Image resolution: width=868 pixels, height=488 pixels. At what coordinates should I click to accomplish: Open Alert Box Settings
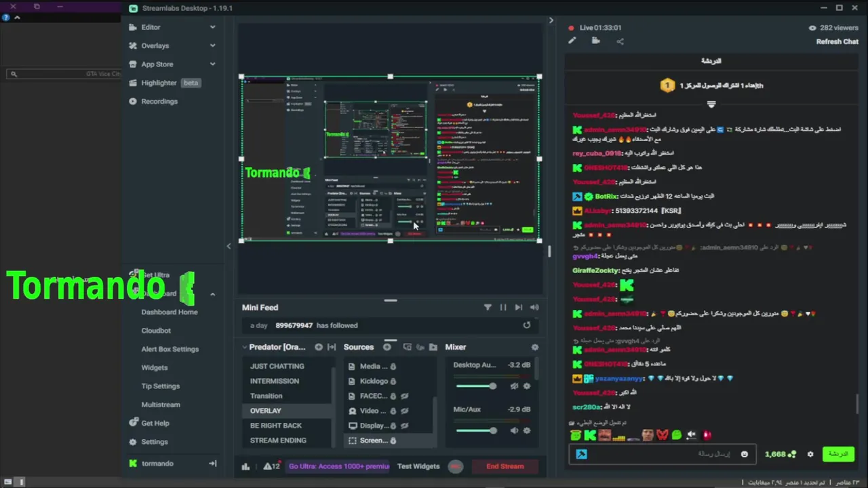tap(170, 349)
